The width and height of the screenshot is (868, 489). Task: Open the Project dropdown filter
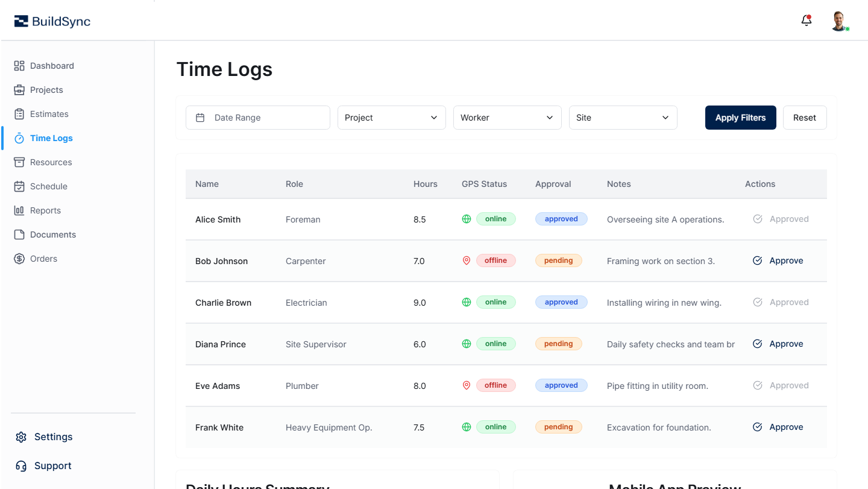pyautogui.click(x=391, y=117)
